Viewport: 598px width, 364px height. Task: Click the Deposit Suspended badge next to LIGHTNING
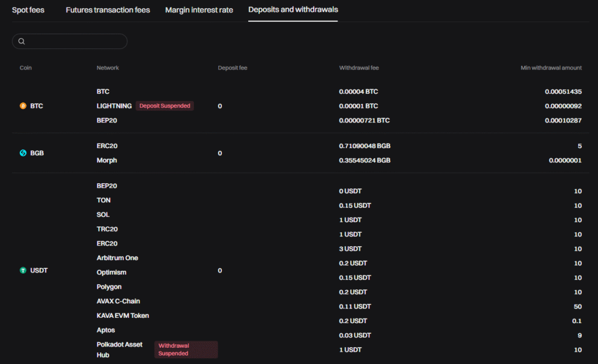[x=166, y=106]
